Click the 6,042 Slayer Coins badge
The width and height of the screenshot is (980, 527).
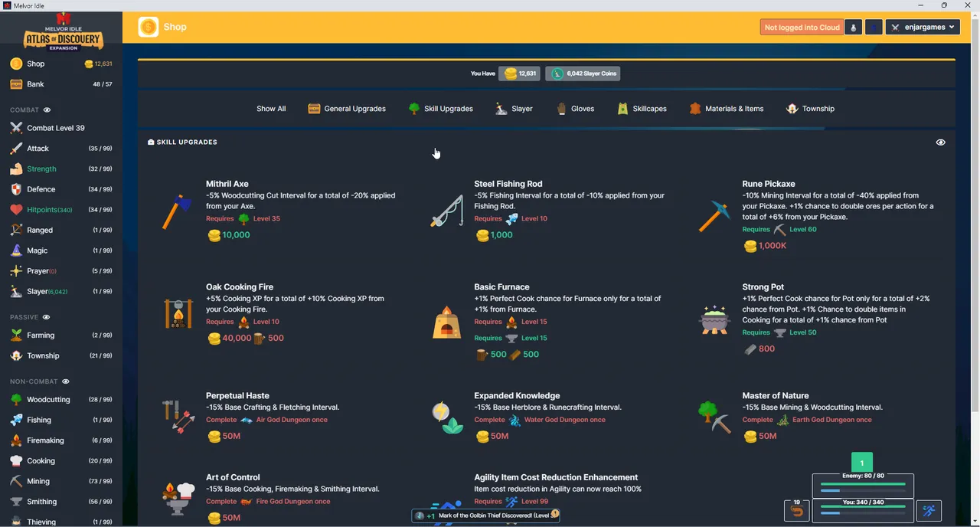click(x=583, y=74)
